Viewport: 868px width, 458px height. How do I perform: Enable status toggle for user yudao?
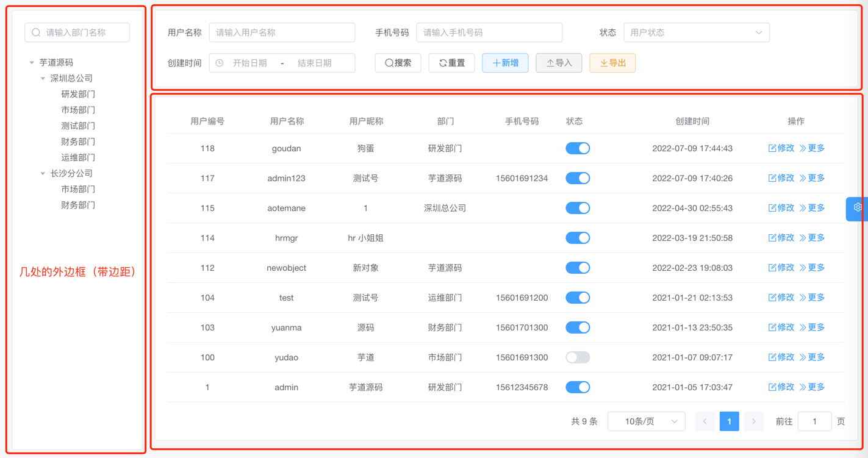coord(577,357)
